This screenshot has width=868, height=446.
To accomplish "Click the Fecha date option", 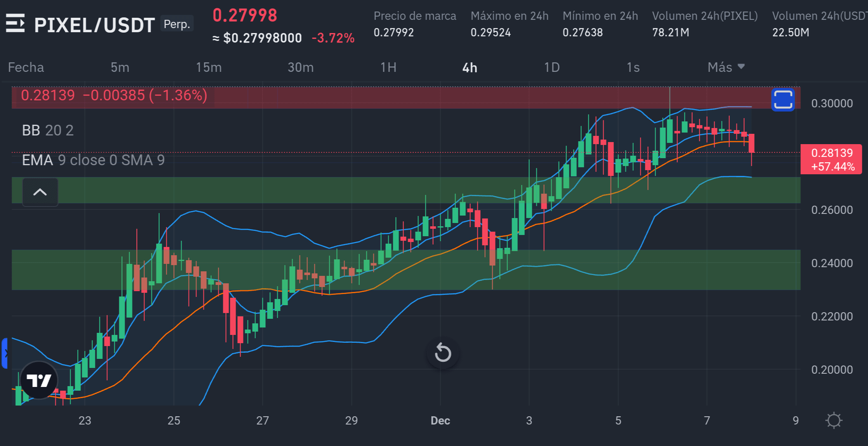I will coord(26,67).
